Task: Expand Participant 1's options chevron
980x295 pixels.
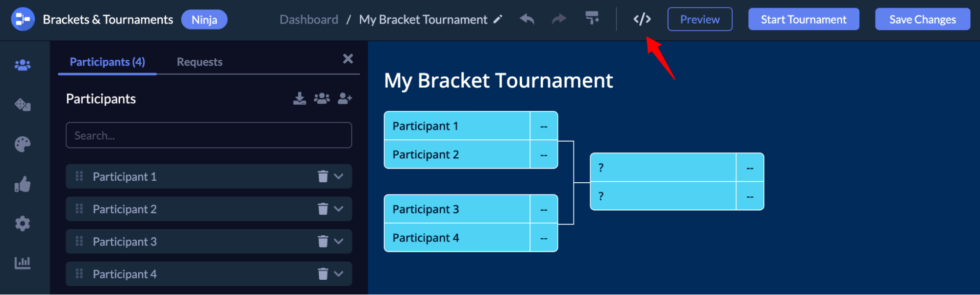Action: coord(338,176)
